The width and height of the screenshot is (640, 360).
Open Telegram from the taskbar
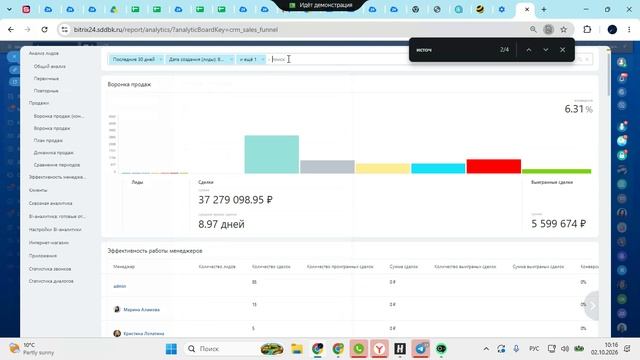(420, 349)
